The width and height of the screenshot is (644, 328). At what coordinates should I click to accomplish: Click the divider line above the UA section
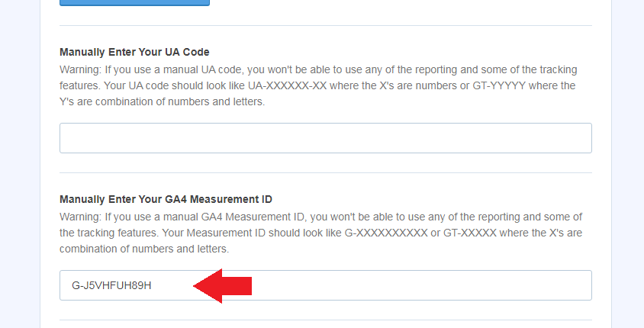tap(326, 25)
